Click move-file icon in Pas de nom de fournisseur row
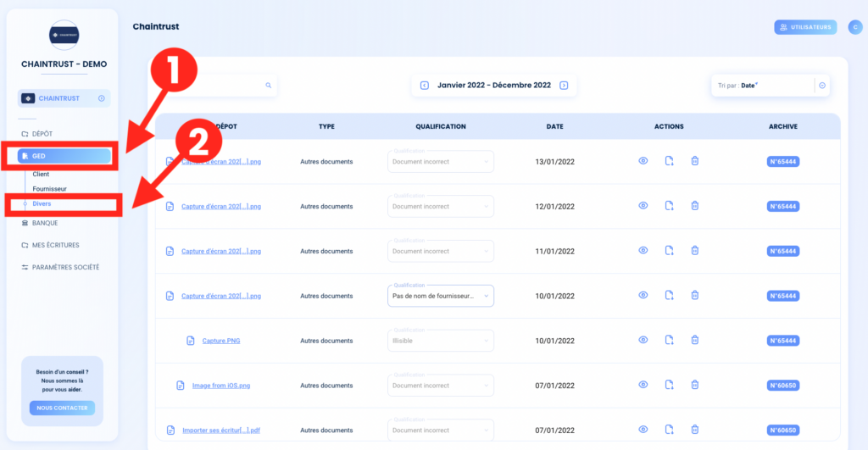Viewport: 868px width, 450px height. click(x=669, y=296)
